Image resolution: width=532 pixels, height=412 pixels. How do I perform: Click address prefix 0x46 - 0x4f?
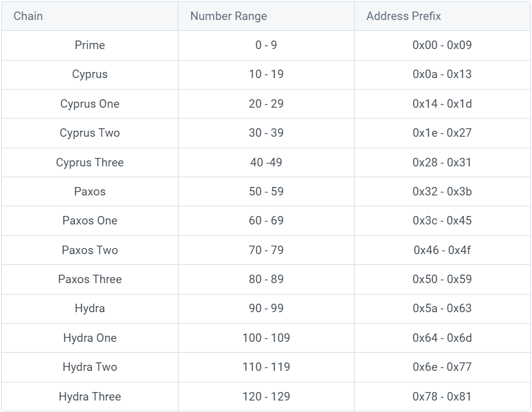pyautogui.click(x=442, y=250)
